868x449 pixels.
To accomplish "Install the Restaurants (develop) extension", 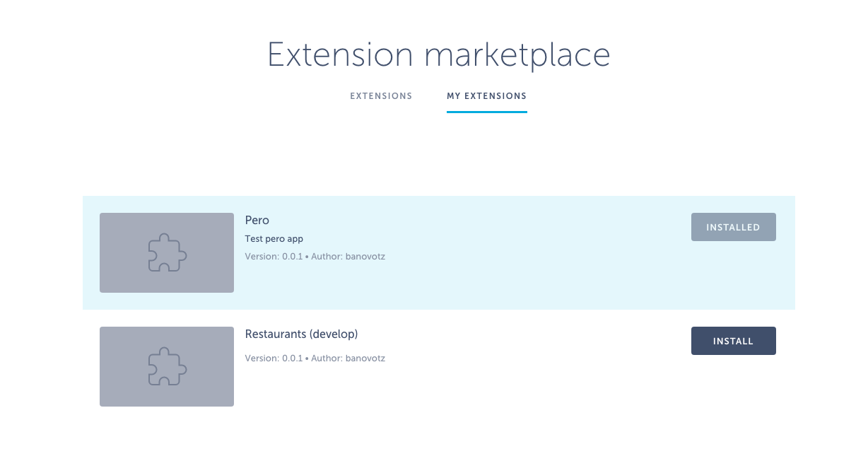I will [733, 340].
